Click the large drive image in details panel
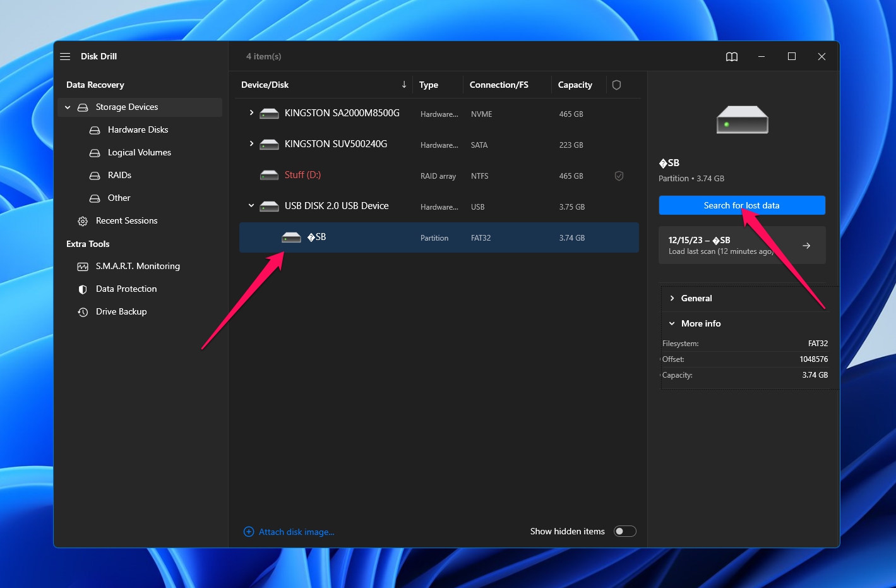This screenshot has height=588, width=896. coord(743,119)
